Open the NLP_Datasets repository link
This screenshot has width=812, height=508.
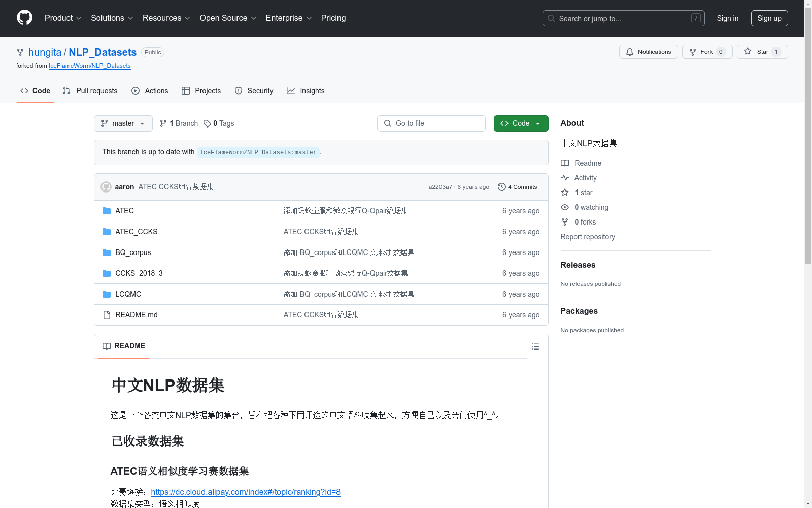point(103,52)
